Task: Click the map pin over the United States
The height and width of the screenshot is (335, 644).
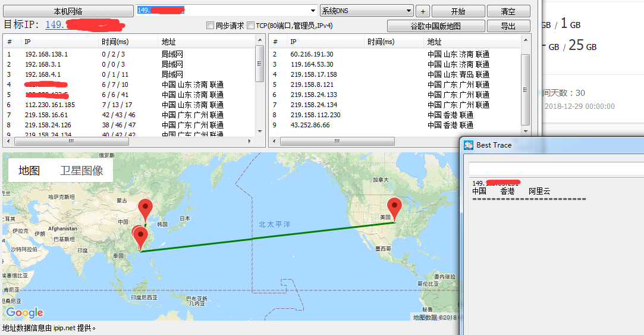Action: pyautogui.click(x=394, y=209)
